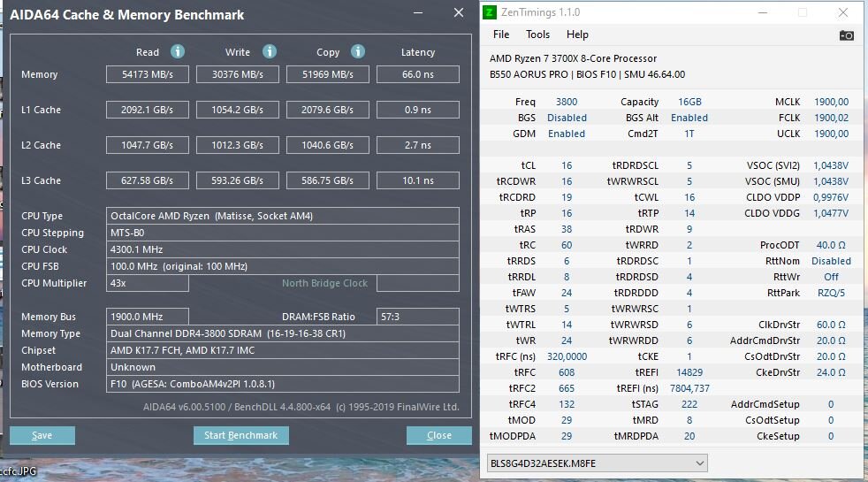
Task: Click the CPU Type field OctalCore AMD Ryzen
Action: (282, 216)
